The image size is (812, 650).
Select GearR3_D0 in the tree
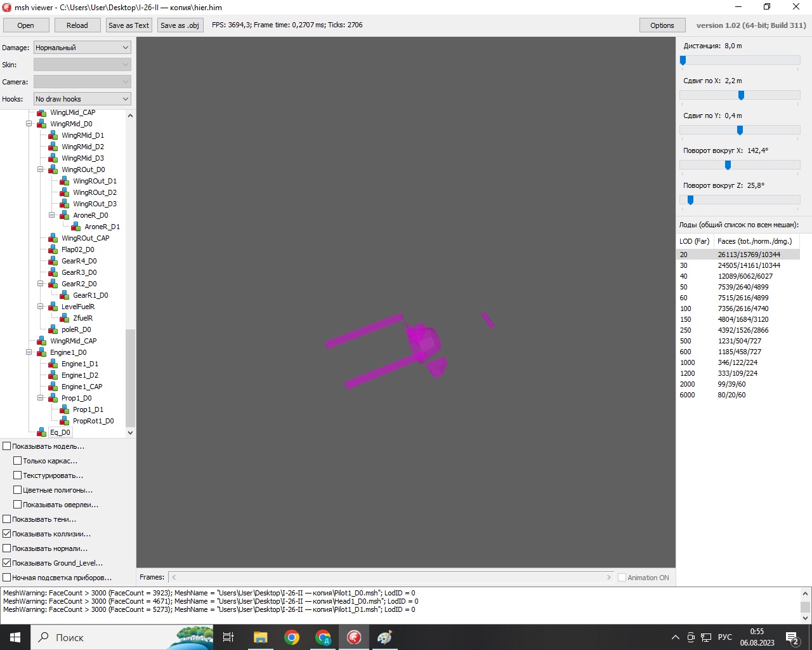click(79, 272)
